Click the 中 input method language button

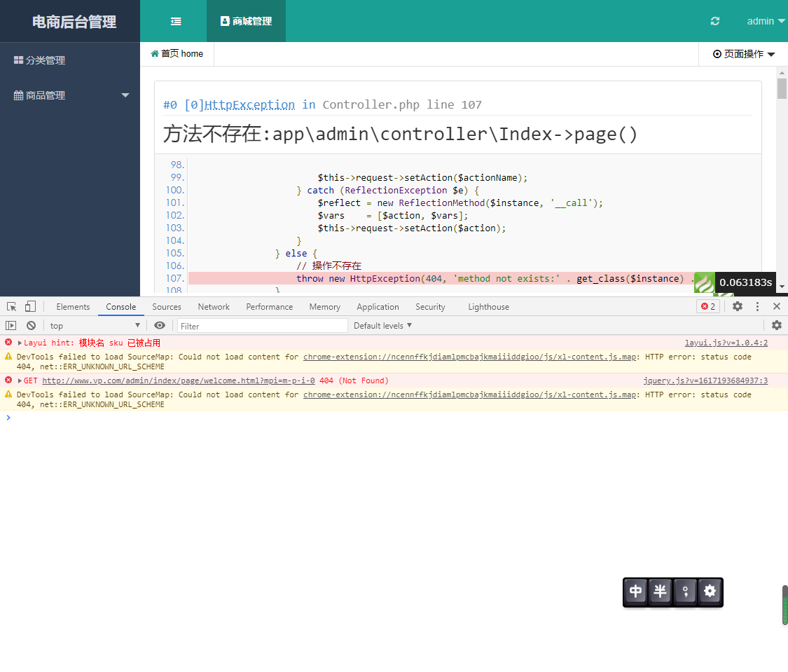click(635, 591)
